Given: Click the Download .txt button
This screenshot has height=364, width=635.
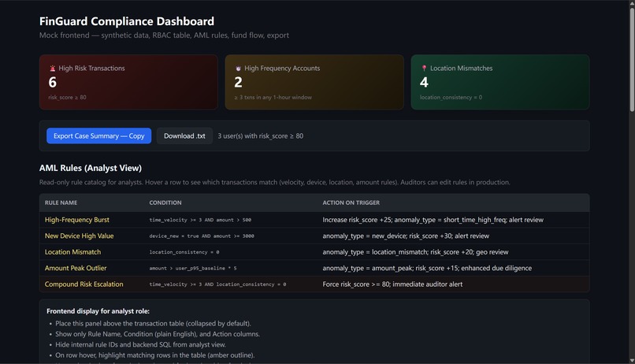Looking at the screenshot, I should [x=184, y=136].
